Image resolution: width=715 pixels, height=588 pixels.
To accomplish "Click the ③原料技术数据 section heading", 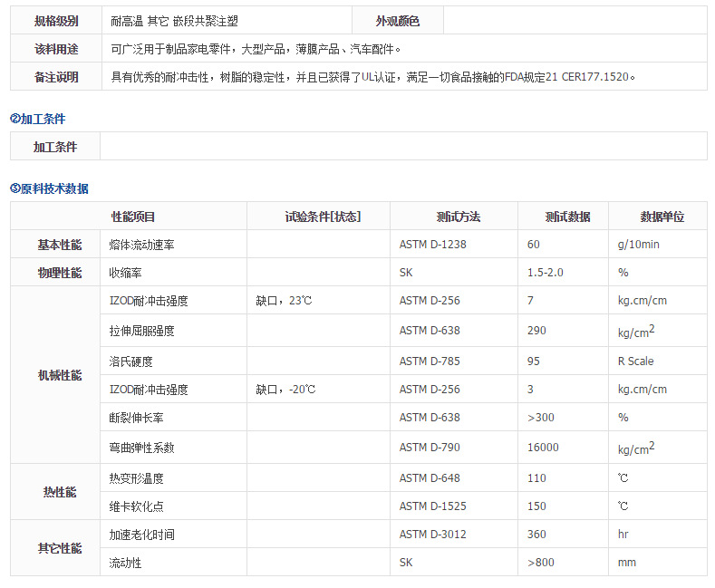I will coord(49,188).
